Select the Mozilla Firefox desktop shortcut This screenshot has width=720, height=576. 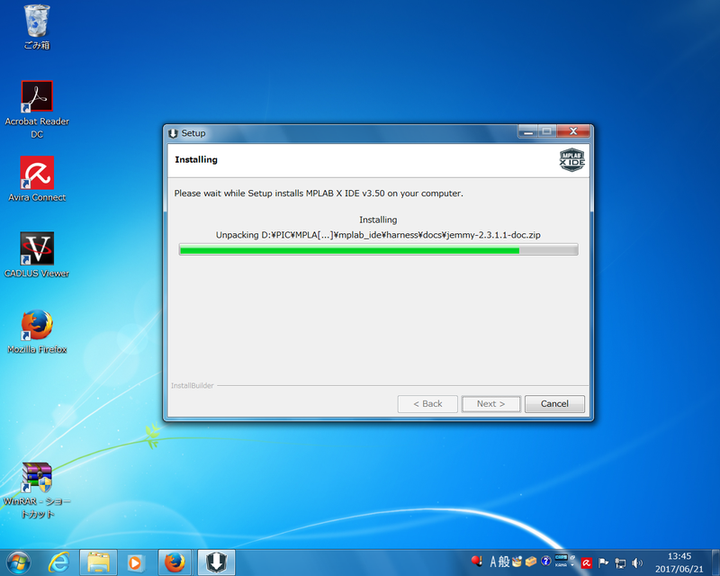(x=37, y=326)
